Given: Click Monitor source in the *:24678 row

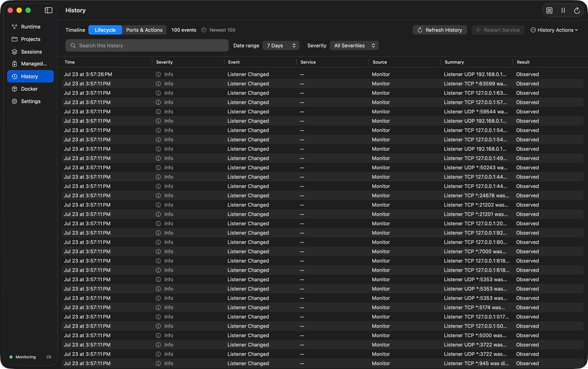Looking at the screenshot, I should (x=381, y=196).
